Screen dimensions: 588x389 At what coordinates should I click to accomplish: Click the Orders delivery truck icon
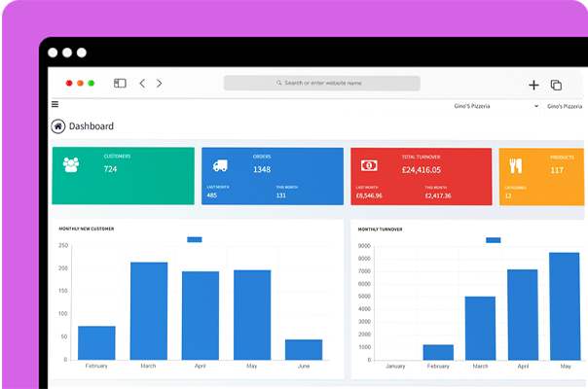[220, 165]
